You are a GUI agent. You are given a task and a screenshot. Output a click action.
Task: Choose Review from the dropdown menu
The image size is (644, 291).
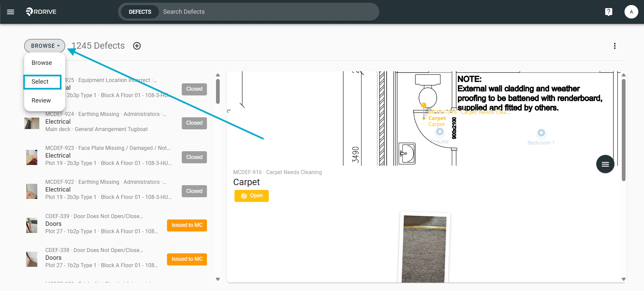pyautogui.click(x=41, y=100)
